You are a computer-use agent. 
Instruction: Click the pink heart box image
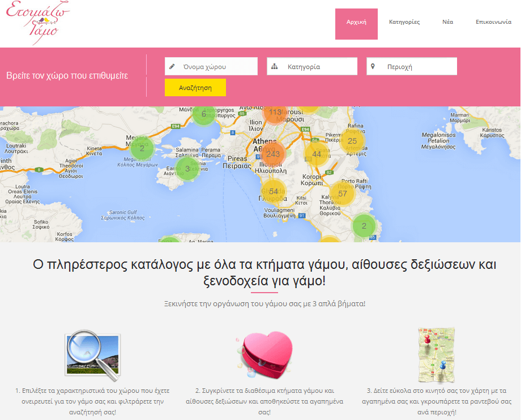click(x=265, y=355)
